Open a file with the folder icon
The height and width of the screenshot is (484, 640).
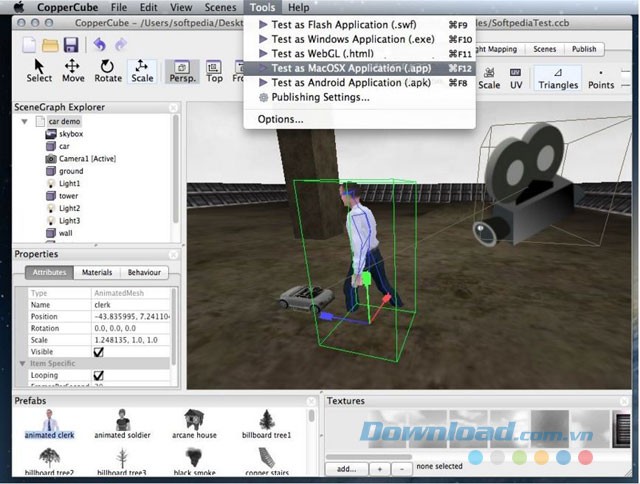point(50,44)
